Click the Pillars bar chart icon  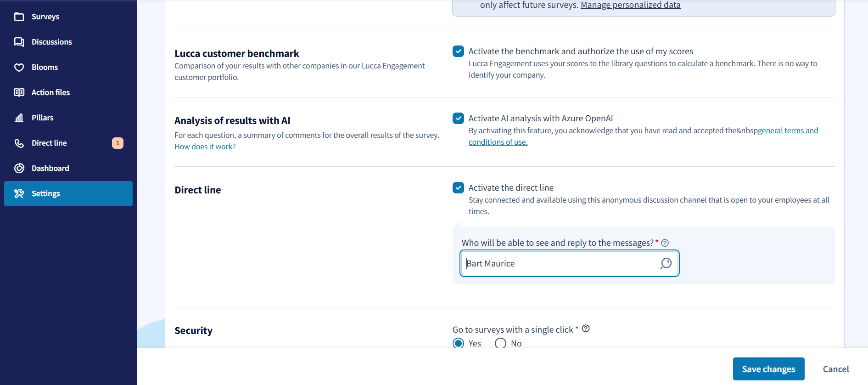[x=19, y=118]
